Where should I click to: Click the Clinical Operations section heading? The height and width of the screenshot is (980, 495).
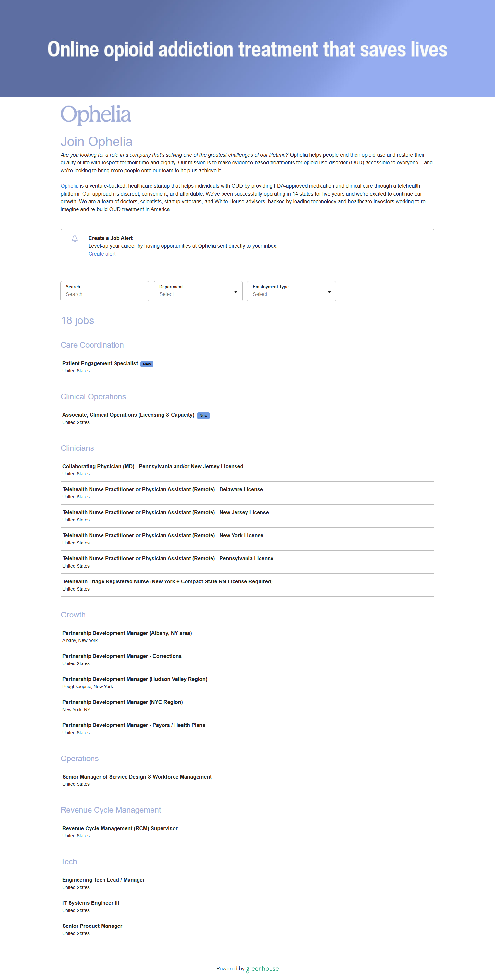[93, 396]
